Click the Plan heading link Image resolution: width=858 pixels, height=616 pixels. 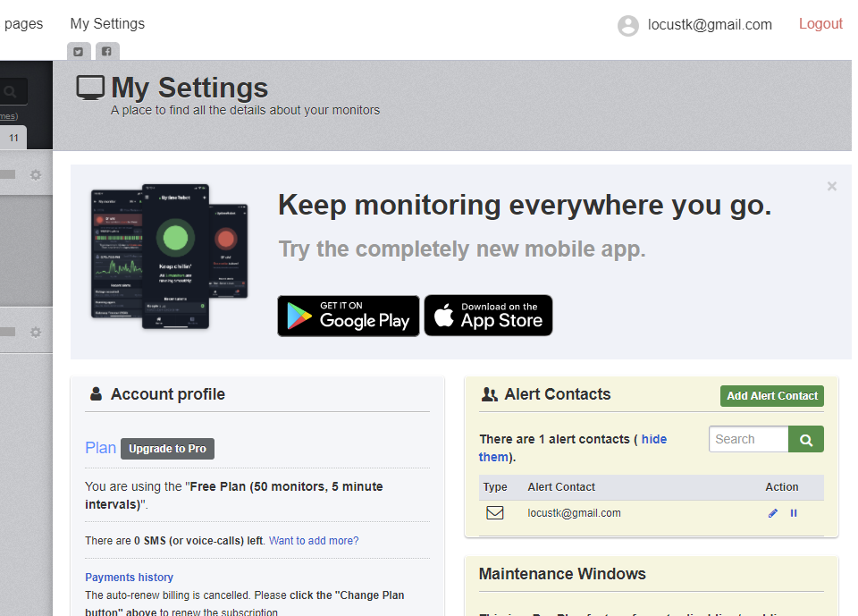(101, 448)
